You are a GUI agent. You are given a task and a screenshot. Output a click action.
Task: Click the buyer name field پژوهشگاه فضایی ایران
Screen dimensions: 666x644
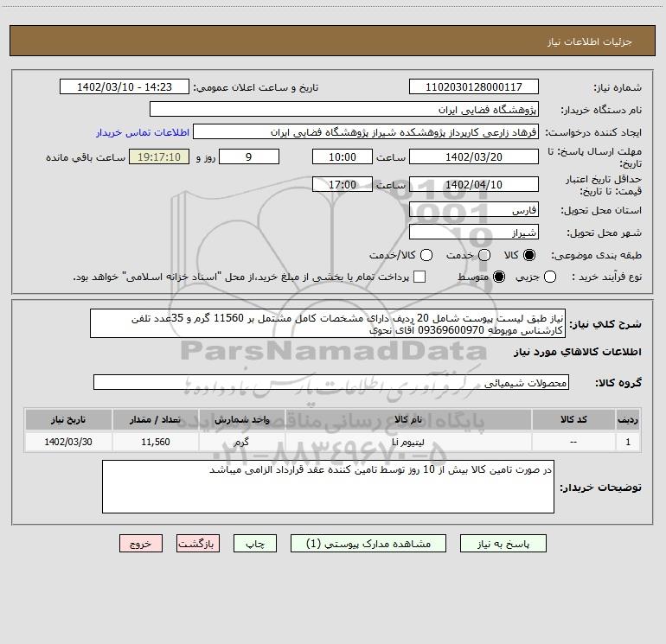pos(344,109)
